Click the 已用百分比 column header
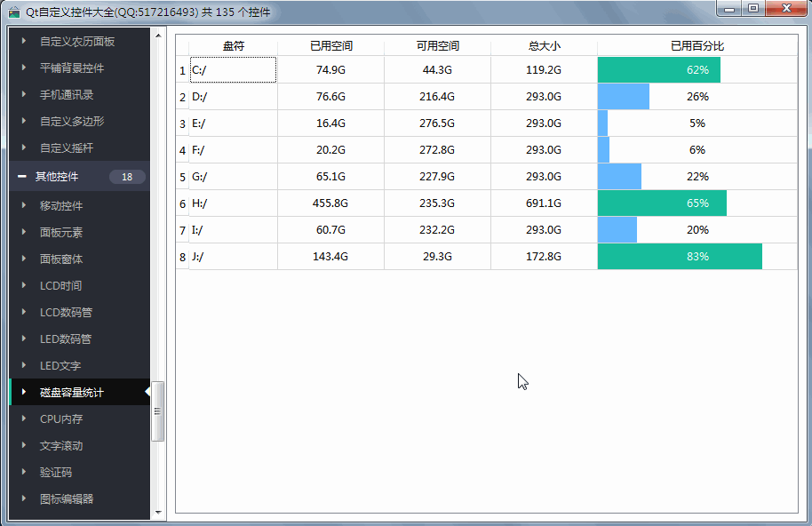The height and width of the screenshot is (526, 812). point(697,46)
